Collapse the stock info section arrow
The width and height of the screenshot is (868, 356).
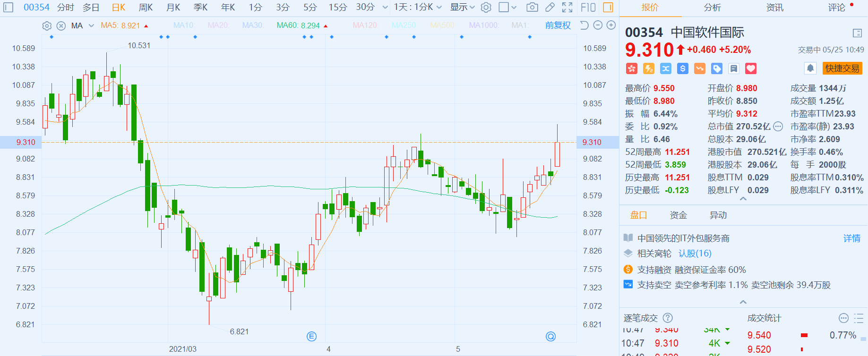pyautogui.click(x=743, y=302)
